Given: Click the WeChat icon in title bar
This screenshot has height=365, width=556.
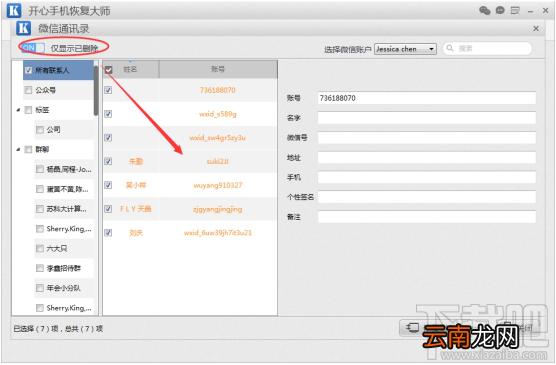Looking at the screenshot, I should click(x=484, y=11).
